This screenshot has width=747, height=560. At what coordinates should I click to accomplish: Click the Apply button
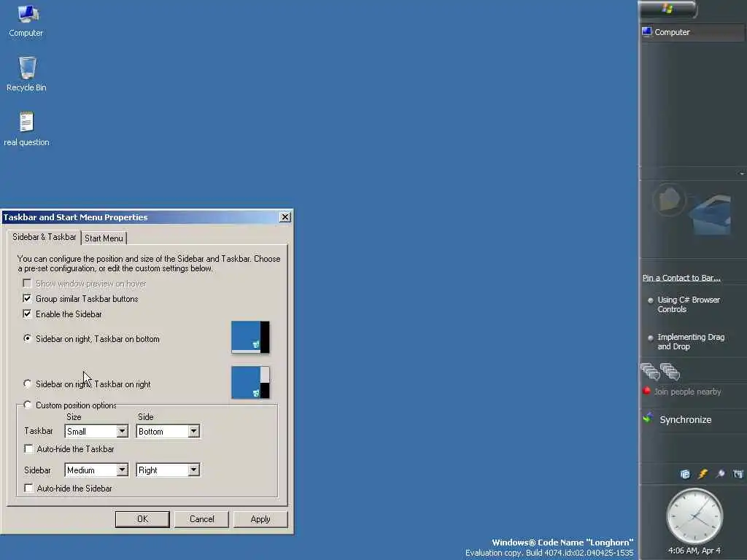click(260, 519)
